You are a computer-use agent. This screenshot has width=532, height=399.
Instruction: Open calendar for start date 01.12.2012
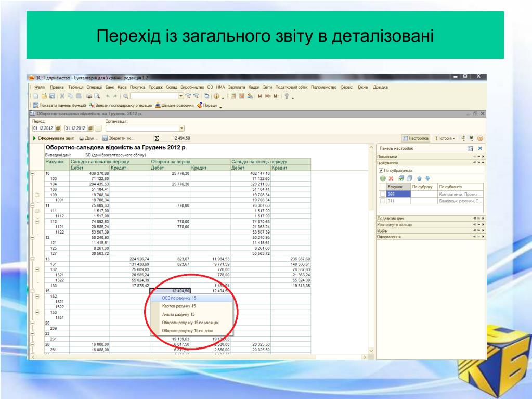58,128
